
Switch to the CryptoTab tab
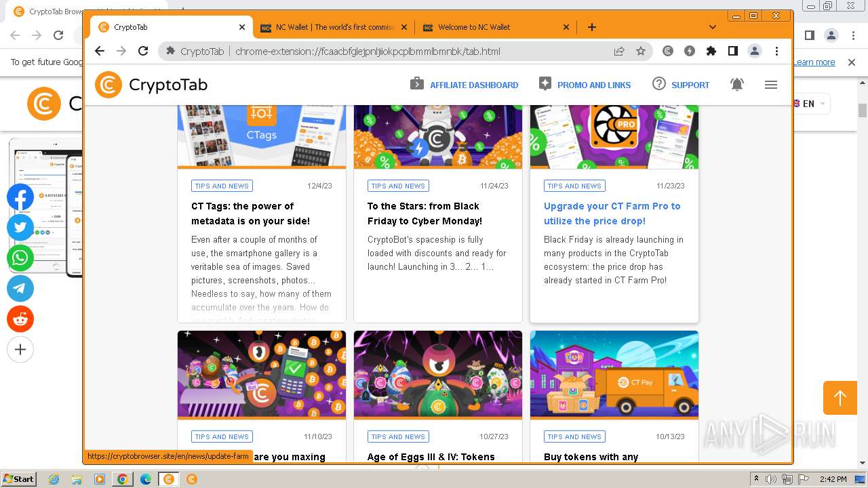pyautogui.click(x=170, y=27)
